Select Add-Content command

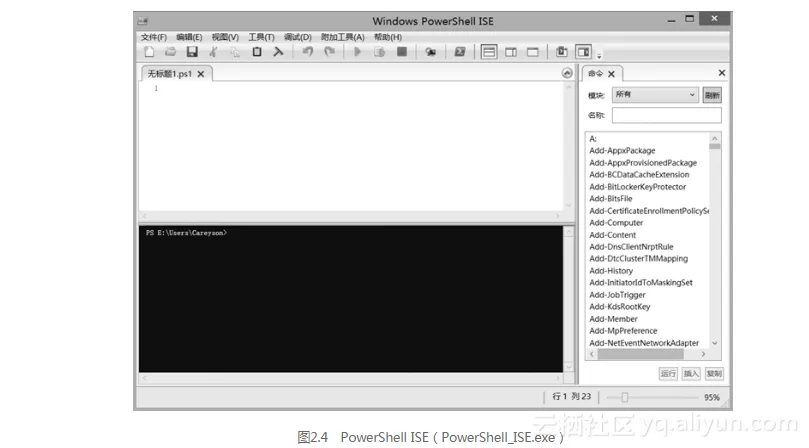[612, 235]
